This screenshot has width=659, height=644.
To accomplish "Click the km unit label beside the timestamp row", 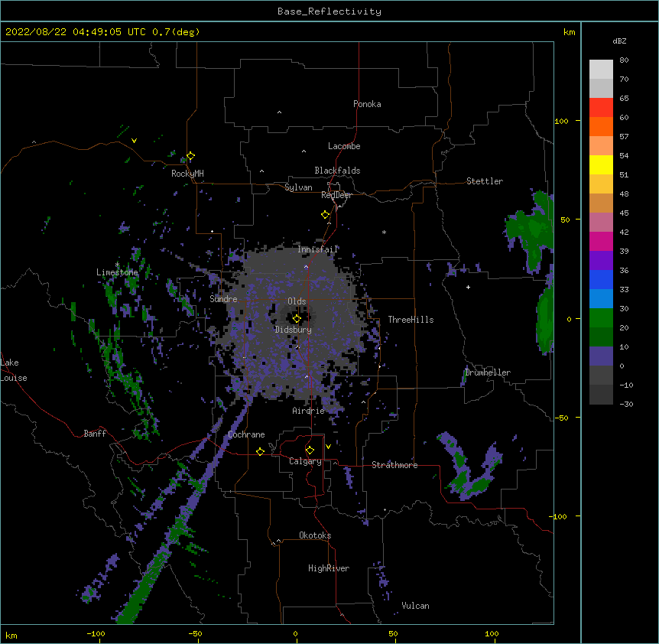I will click(569, 32).
